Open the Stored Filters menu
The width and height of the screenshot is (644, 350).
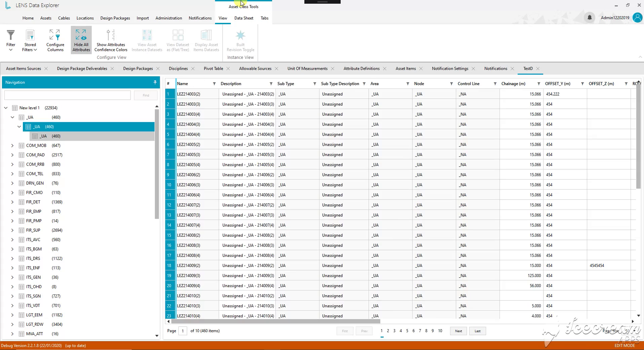[30, 40]
